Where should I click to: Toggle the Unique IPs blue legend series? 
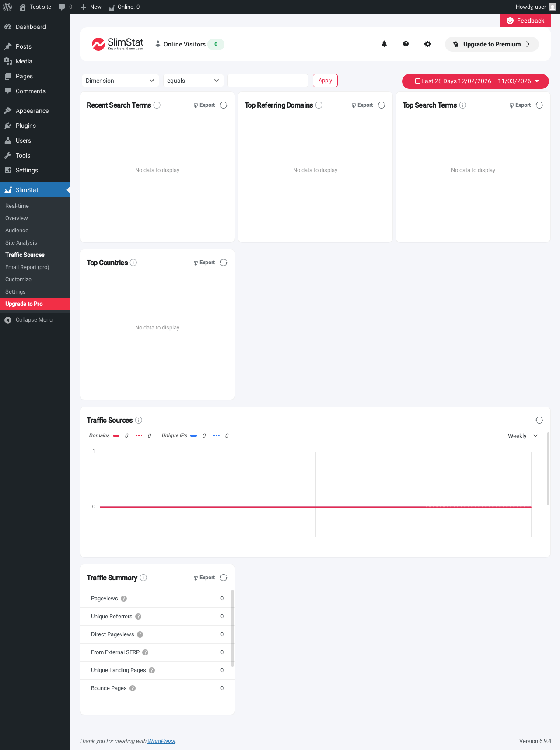[x=194, y=435]
